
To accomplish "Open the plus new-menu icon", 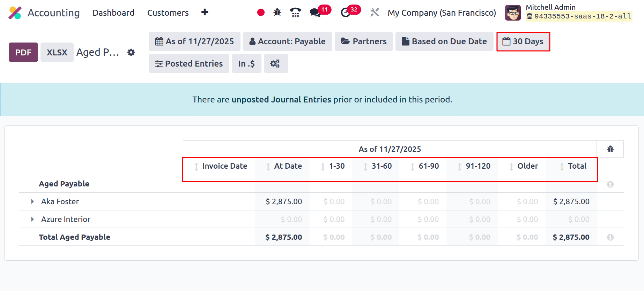I will (x=205, y=12).
